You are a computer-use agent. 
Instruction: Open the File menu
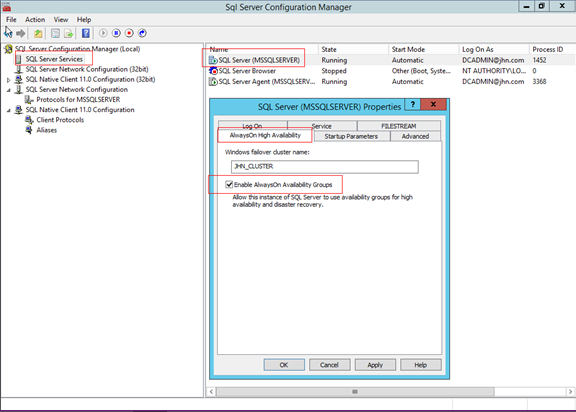point(11,19)
